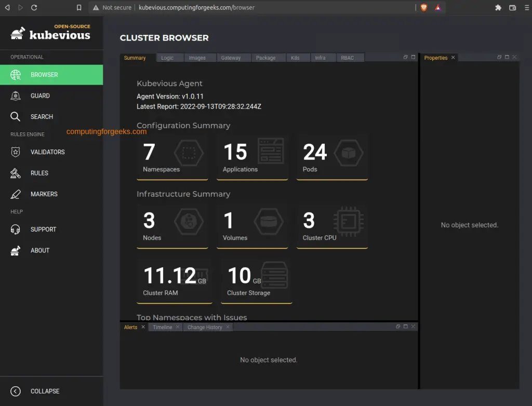
Task: Click the COLLAPSE label
Action: click(45, 391)
